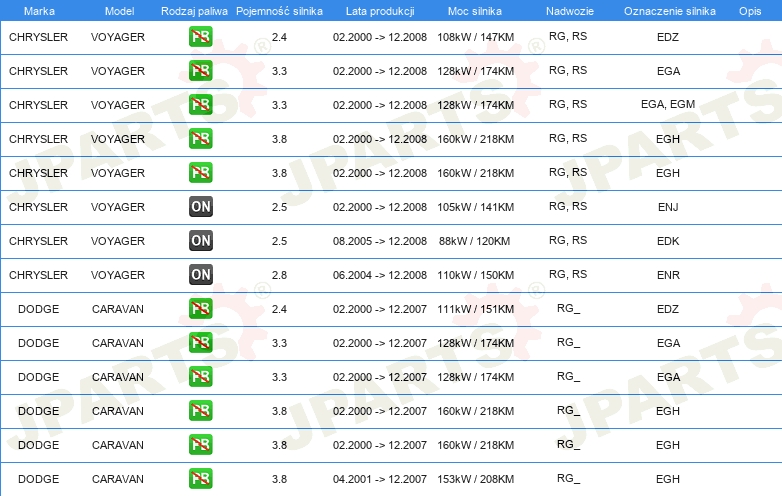The width and height of the screenshot is (782, 496).
Task: Select the ON diesel icon in the ENJ engine row
Action: [200, 207]
